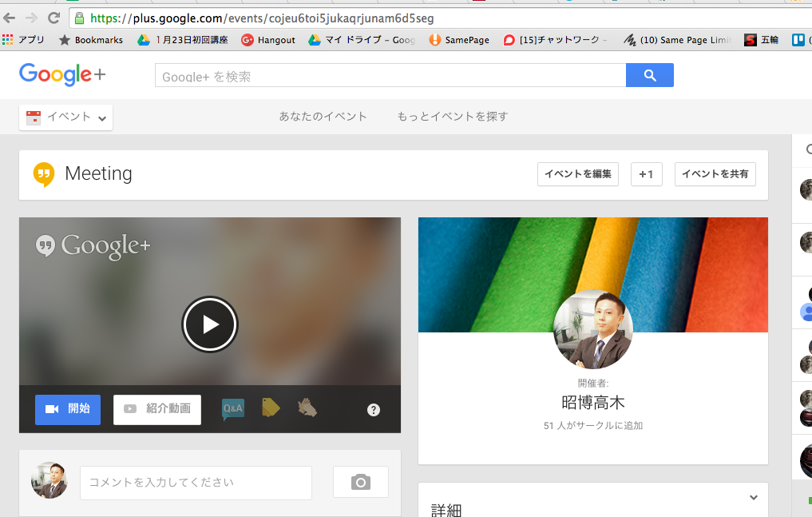Click the Meeting event title
812x517 pixels.
point(98,173)
